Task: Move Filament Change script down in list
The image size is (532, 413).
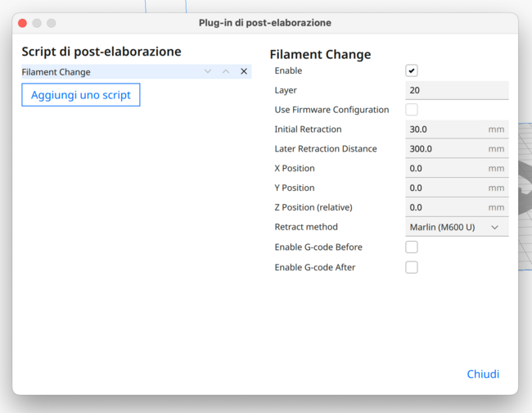Action: point(208,72)
